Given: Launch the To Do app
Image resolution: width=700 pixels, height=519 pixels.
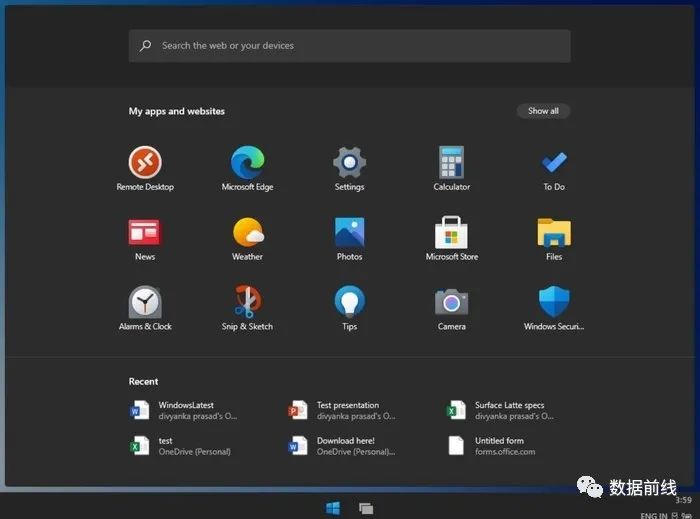Looking at the screenshot, I should [554, 169].
